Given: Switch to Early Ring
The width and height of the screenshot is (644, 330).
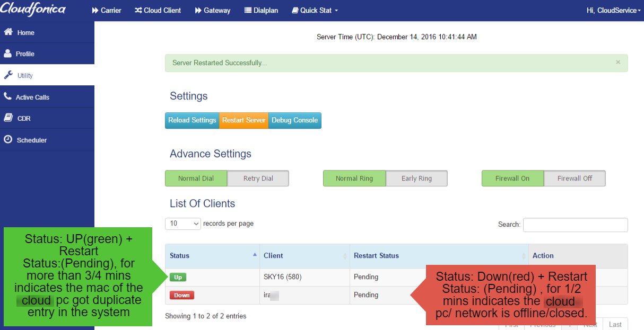Looking at the screenshot, I should click(x=416, y=178).
